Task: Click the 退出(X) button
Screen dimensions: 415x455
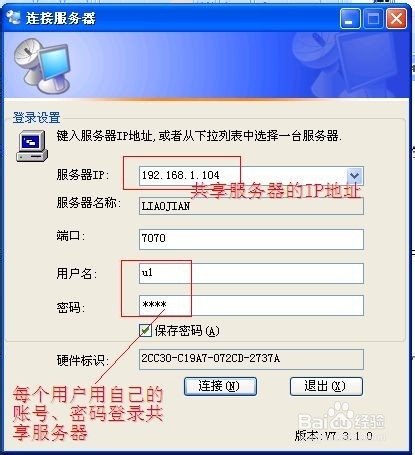Action: point(326,386)
